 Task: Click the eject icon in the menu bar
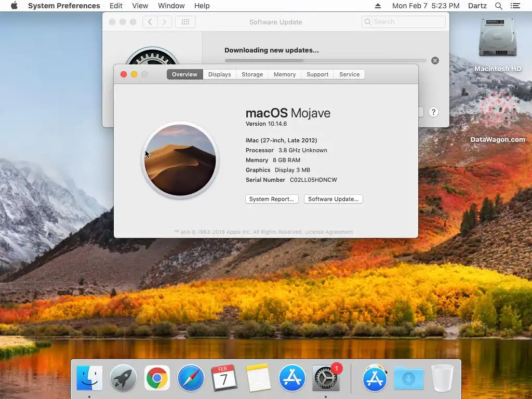[378, 6]
